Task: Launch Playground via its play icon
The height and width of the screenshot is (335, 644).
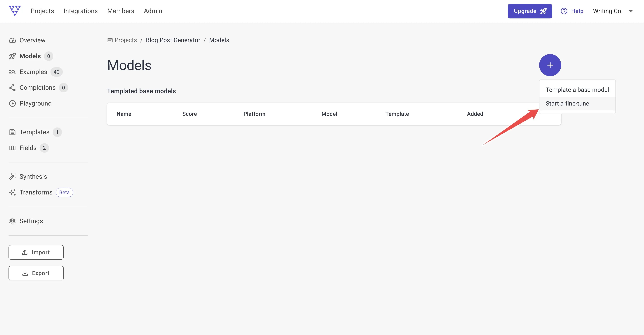Action: 12,103
